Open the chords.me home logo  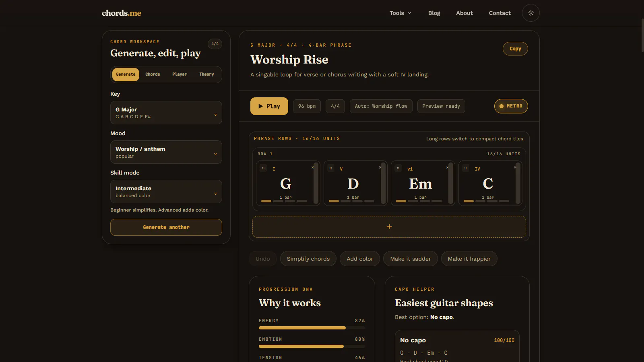point(122,13)
